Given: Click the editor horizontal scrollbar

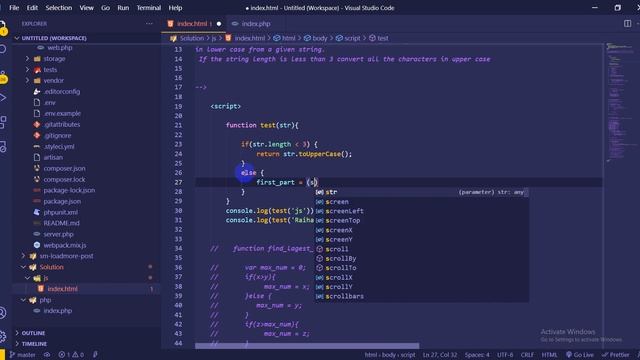Looking at the screenshot, I should click(x=307, y=346).
